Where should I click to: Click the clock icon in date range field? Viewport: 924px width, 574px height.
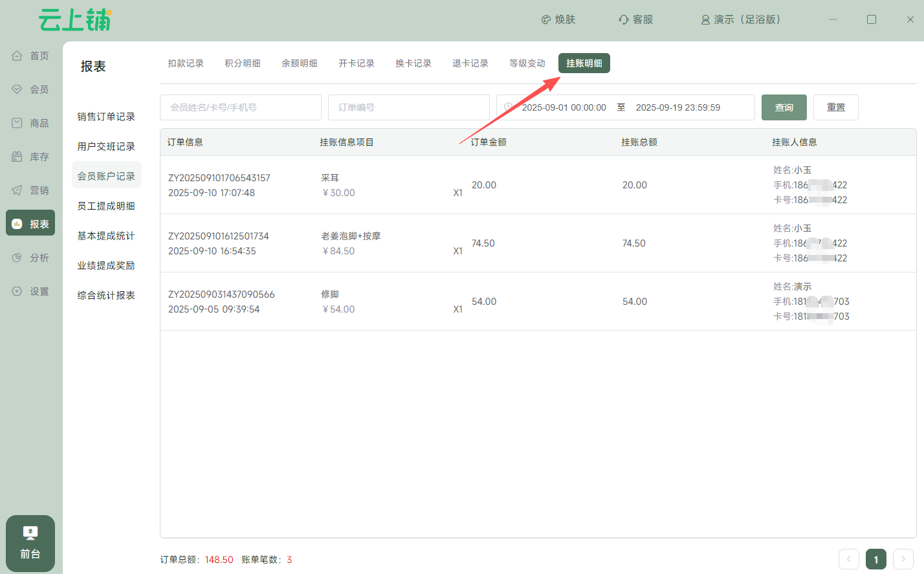pyautogui.click(x=509, y=107)
